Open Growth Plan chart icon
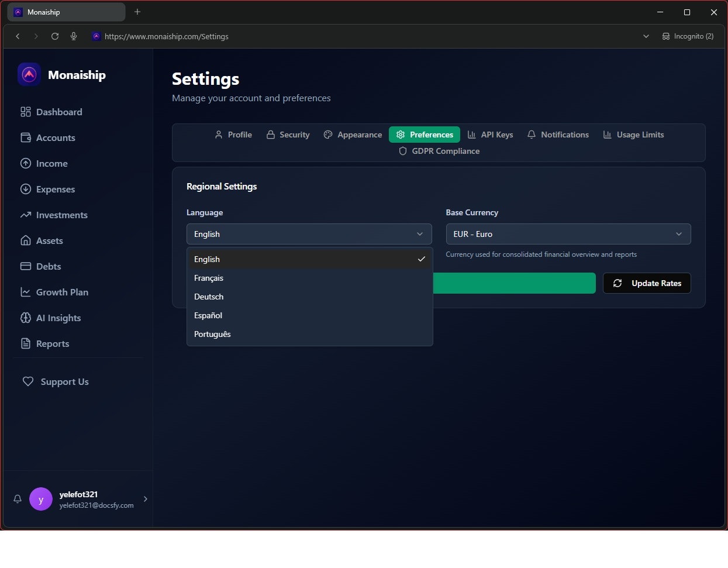728x568 pixels. click(x=26, y=292)
